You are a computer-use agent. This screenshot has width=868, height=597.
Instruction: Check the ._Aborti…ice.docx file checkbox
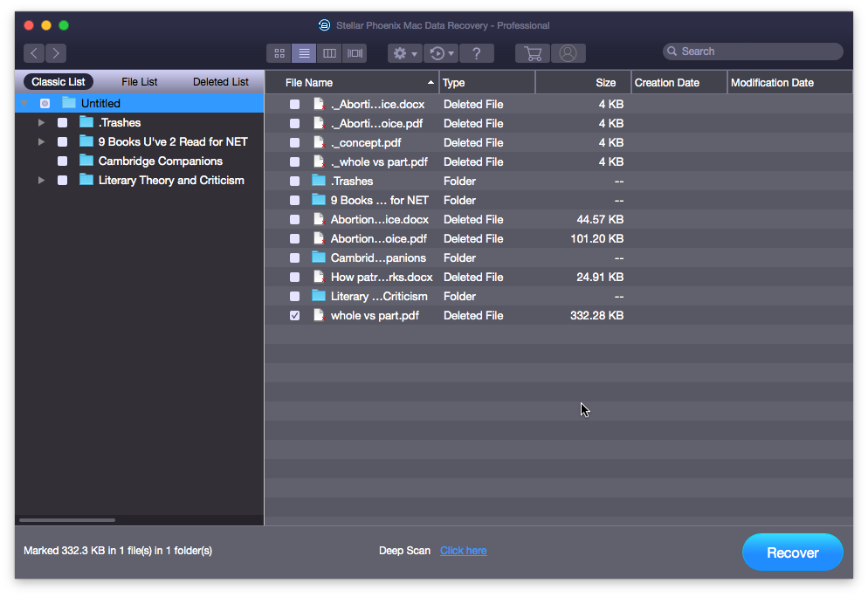[294, 104]
